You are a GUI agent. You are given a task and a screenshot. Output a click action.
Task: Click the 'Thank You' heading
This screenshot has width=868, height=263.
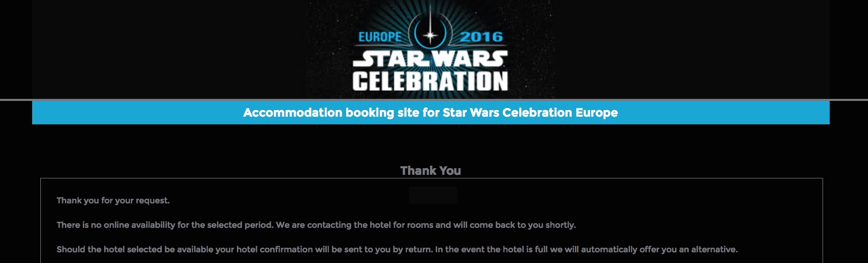point(430,171)
